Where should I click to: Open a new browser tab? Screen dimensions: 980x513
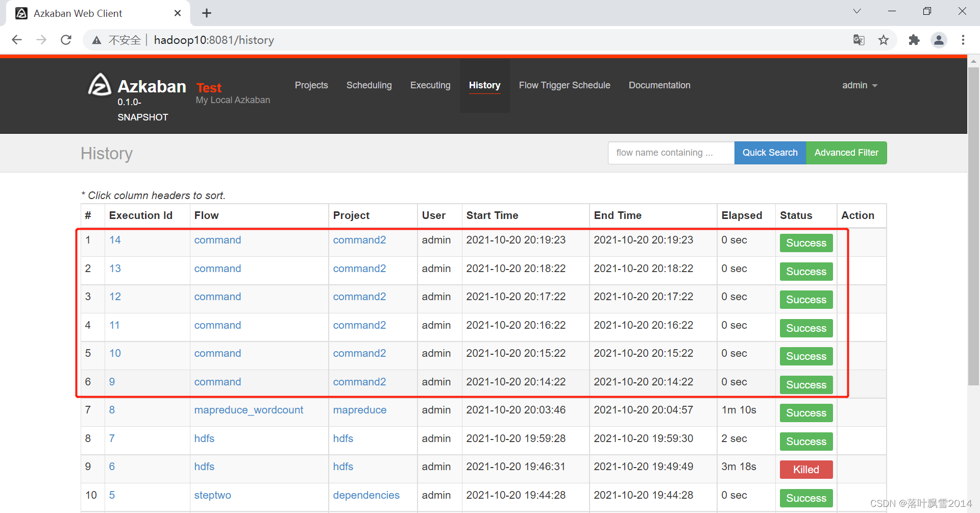point(207,13)
